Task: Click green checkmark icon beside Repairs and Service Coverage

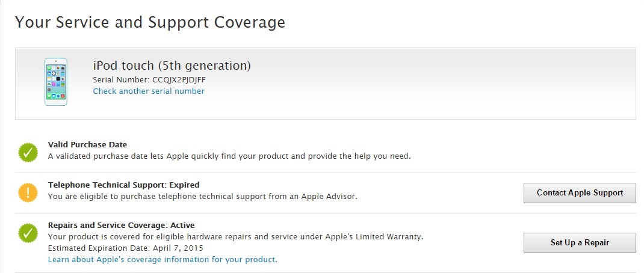Action: click(28, 233)
